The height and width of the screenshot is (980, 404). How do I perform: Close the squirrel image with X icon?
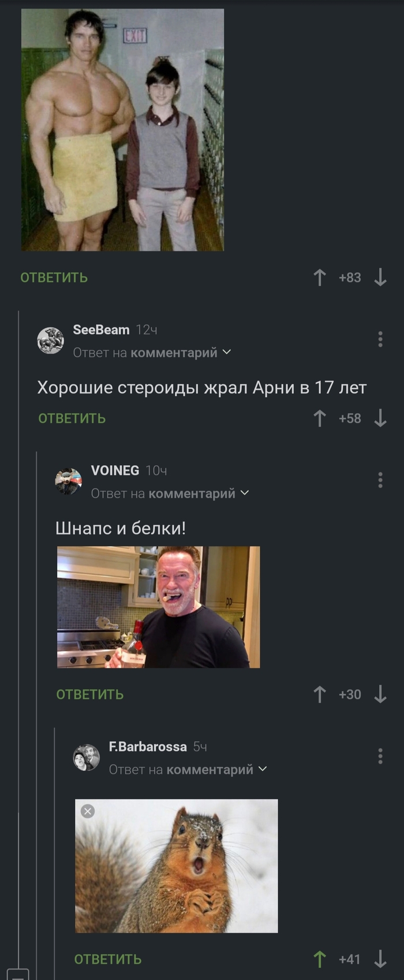tap(88, 811)
